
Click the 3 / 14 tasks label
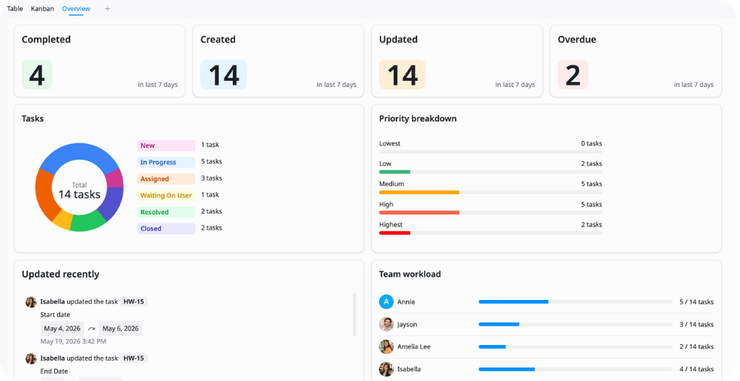pos(697,324)
